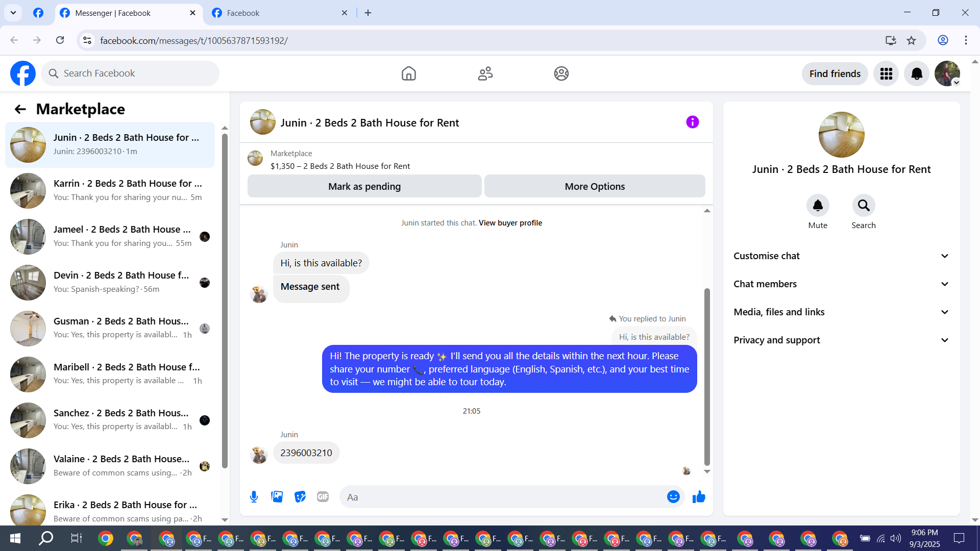Mute the conversation with bell icon
Viewport: 980px width, 551px height.
[x=818, y=206]
